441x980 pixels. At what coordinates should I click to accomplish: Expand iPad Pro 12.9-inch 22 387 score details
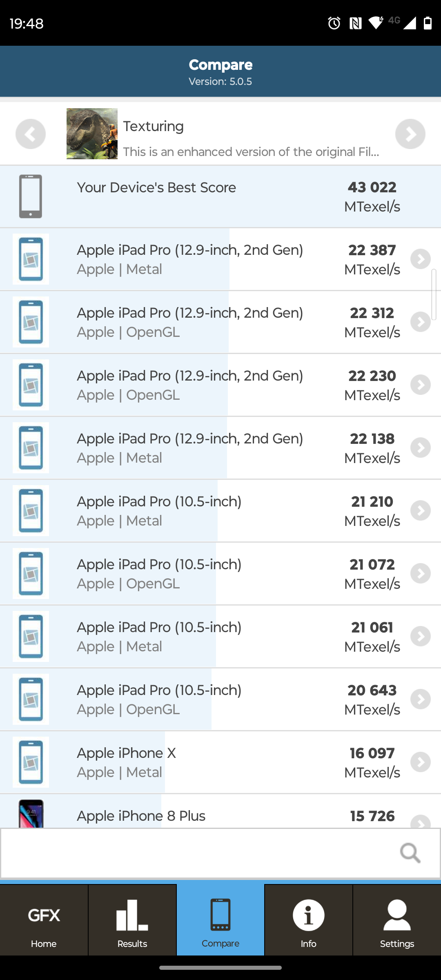tap(421, 259)
